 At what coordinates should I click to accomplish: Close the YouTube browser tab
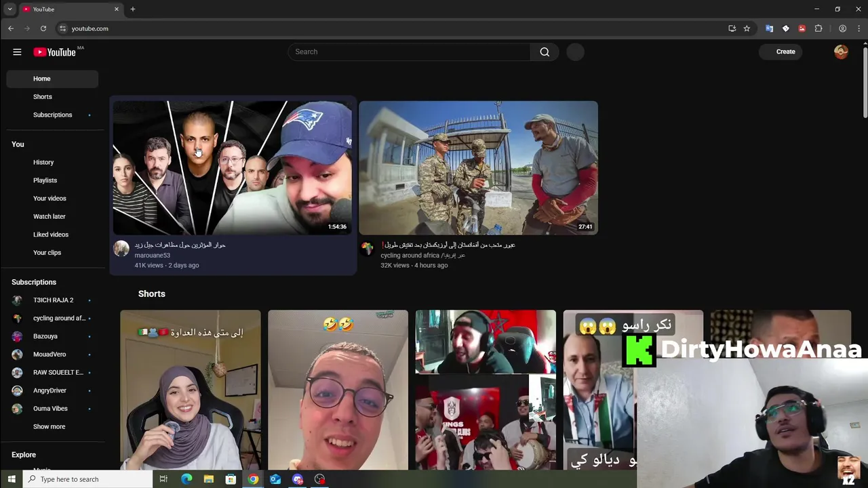116,9
